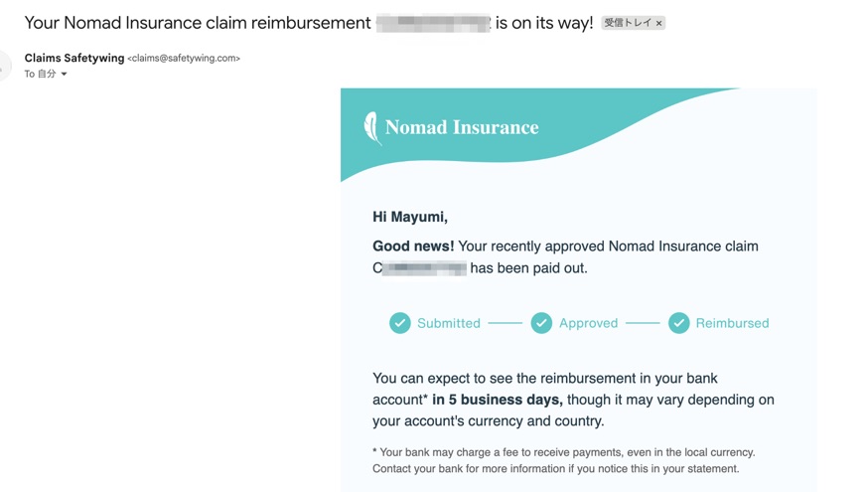Click the Submitted step label
The image size is (868, 492).
pos(448,323)
